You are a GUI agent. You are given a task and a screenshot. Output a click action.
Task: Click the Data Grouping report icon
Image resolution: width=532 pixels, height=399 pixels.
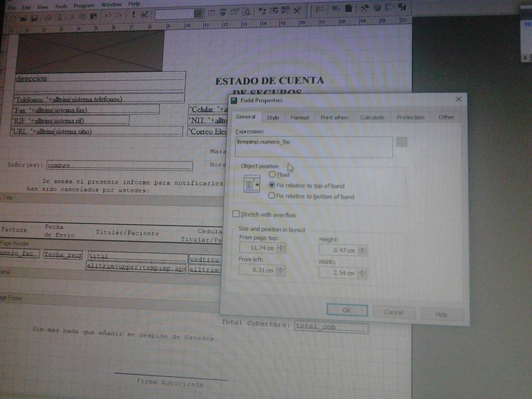click(x=320, y=9)
